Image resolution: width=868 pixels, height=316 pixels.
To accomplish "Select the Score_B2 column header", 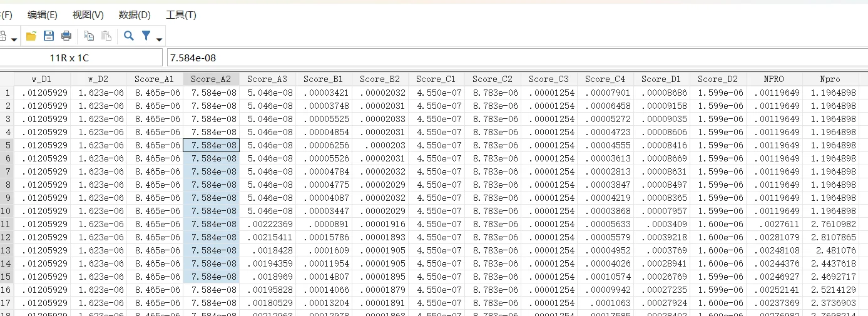I will click(x=380, y=79).
